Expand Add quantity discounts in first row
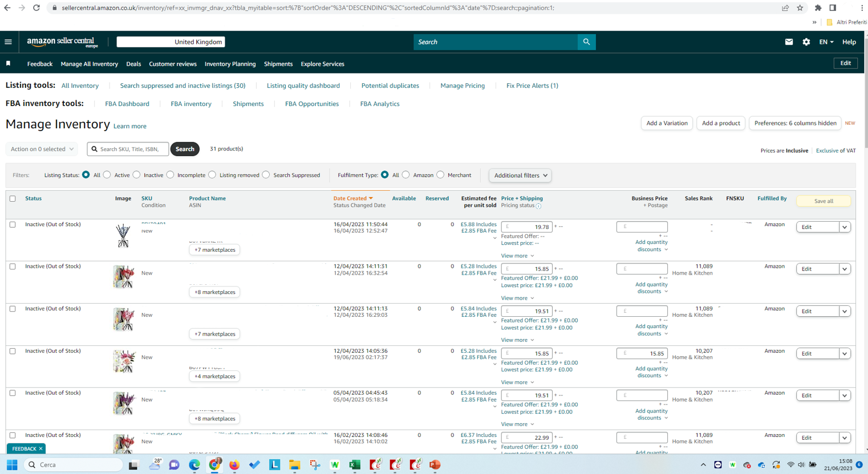868x474 pixels. (652, 246)
